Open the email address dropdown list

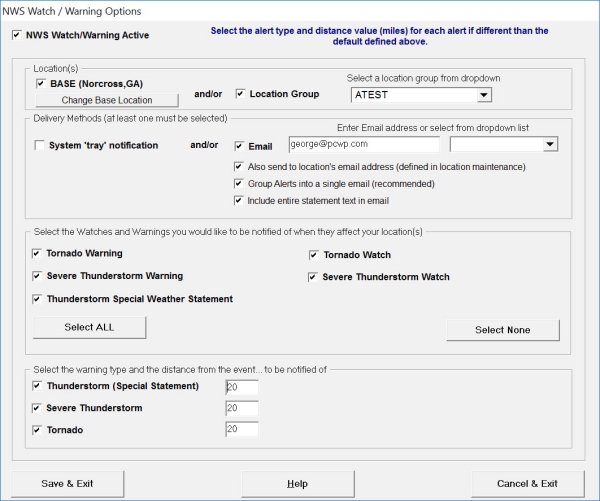[550, 144]
